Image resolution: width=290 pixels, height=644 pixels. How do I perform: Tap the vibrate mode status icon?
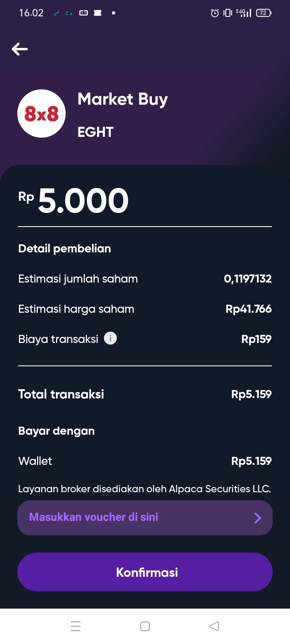228,13
